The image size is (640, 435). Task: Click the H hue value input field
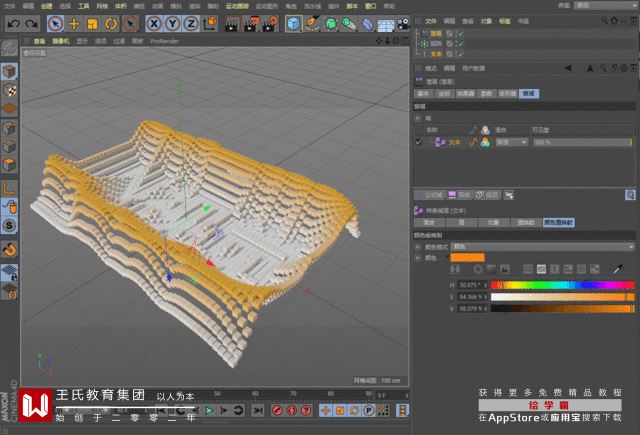[470, 285]
